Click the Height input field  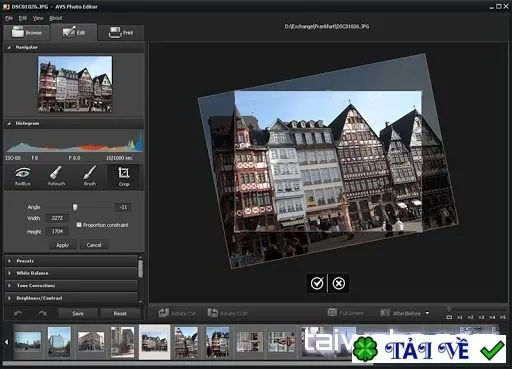57,231
